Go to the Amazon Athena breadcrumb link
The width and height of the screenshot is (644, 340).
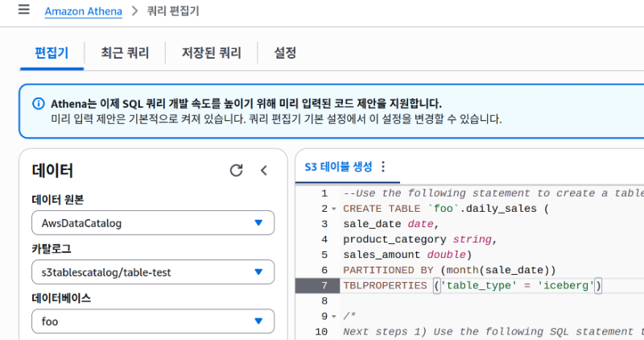83,11
